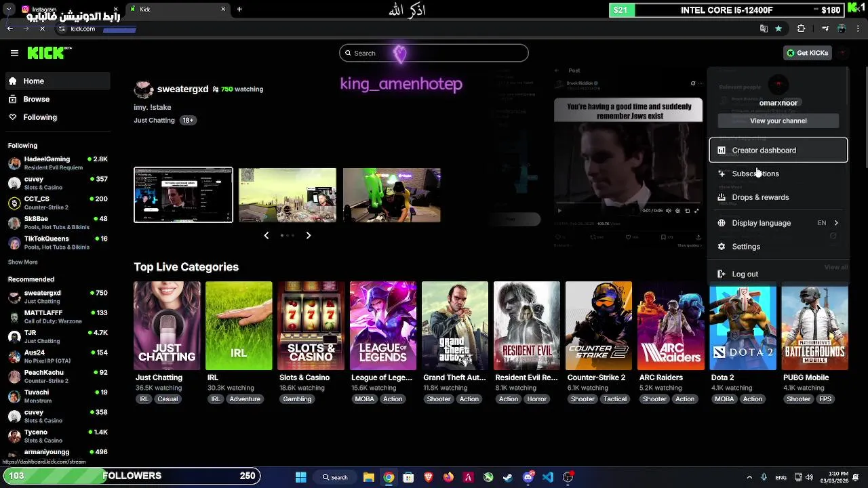Open Subscriptions menu entry
The image size is (868, 488).
coord(778,174)
